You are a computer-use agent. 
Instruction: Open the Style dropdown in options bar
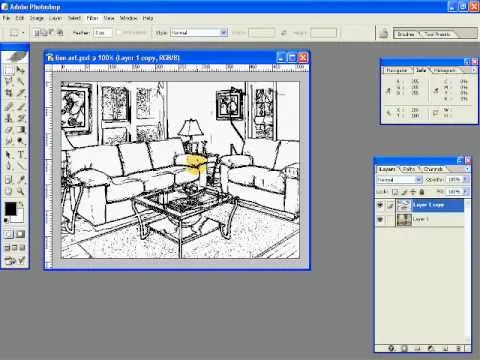[199, 33]
